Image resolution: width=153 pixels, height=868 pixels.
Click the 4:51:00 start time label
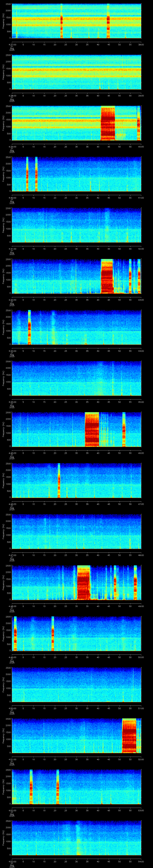12,760
